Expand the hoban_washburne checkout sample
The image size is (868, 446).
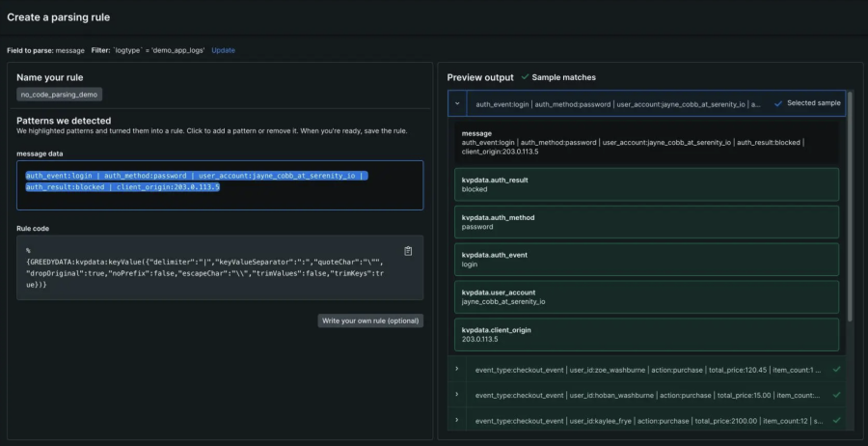(457, 395)
